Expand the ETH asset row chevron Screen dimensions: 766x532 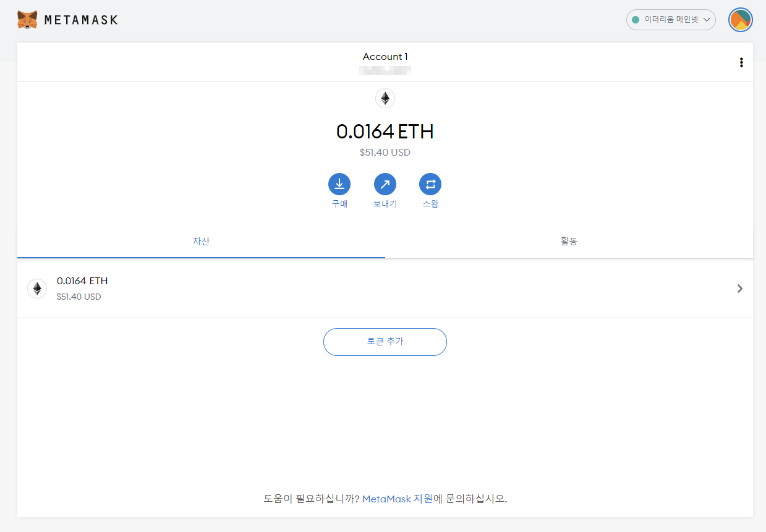[x=739, y=289]
